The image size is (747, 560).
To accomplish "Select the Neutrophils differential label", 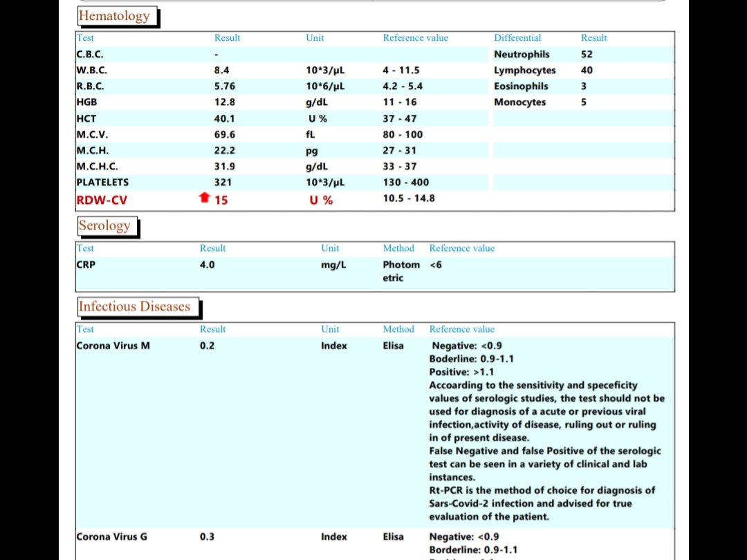I will [x=522, y=54].
